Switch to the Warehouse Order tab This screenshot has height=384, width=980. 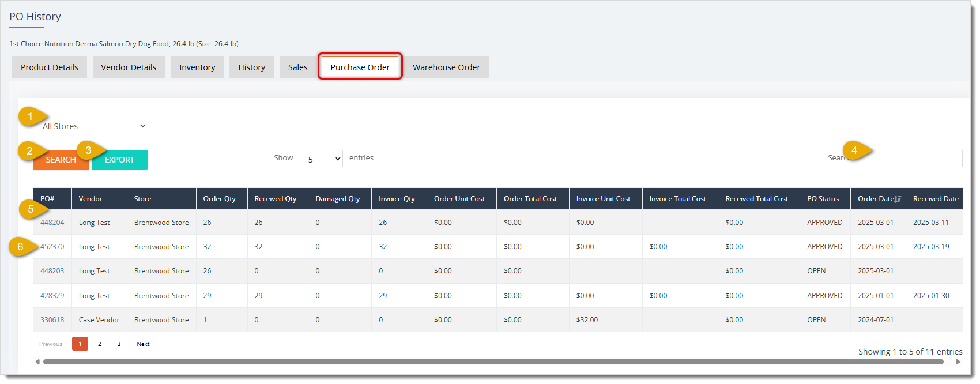(446, 67)
